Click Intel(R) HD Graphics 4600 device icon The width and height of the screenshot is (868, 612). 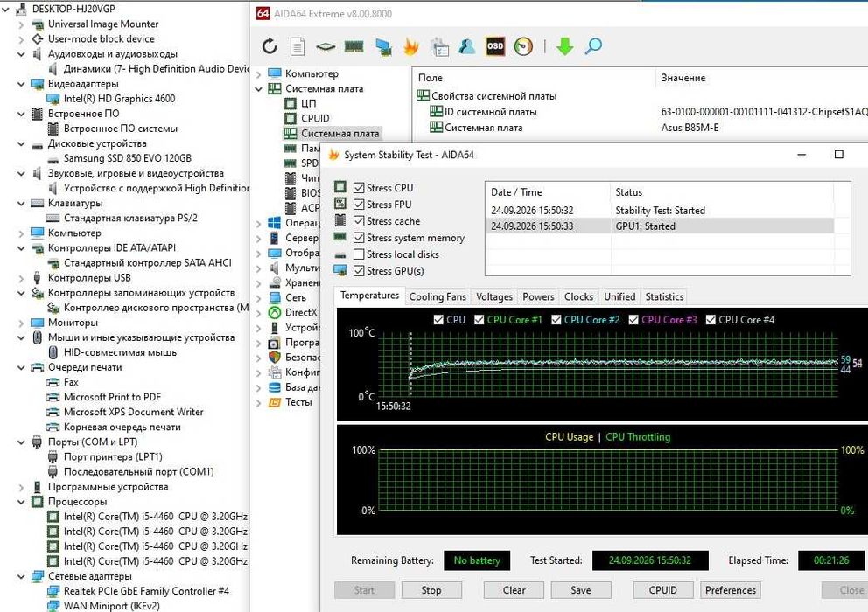[53, 99]
